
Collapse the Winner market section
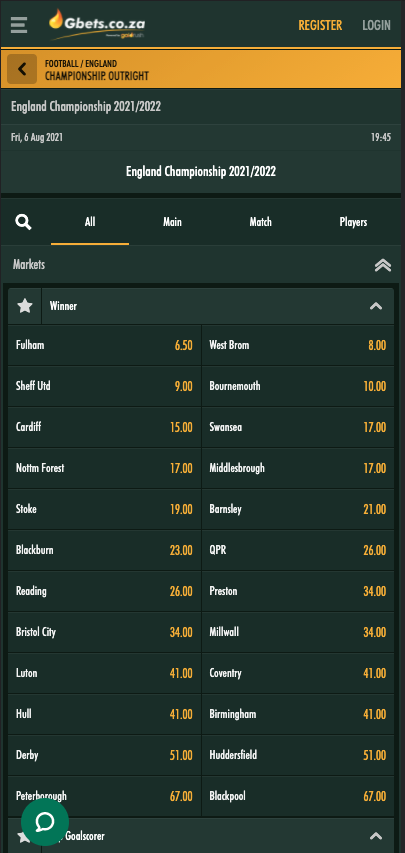tap(376, 306)
